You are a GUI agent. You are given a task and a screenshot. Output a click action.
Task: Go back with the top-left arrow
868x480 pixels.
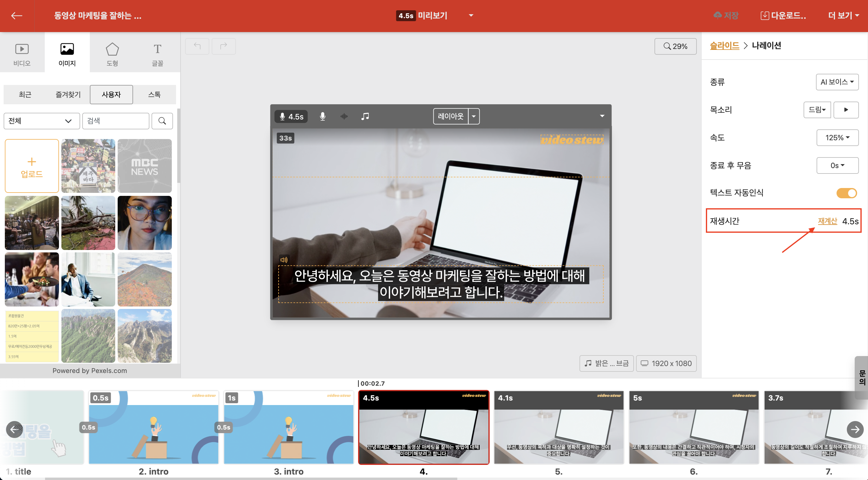click(x=17, y=15)
